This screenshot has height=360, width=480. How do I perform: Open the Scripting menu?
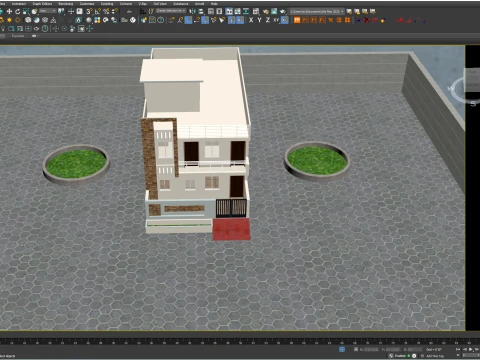tap(107, 4)
